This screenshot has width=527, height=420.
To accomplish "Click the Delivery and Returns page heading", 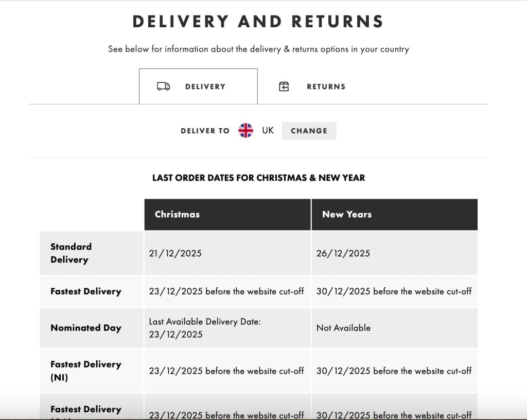I will (x=258, y=22).
